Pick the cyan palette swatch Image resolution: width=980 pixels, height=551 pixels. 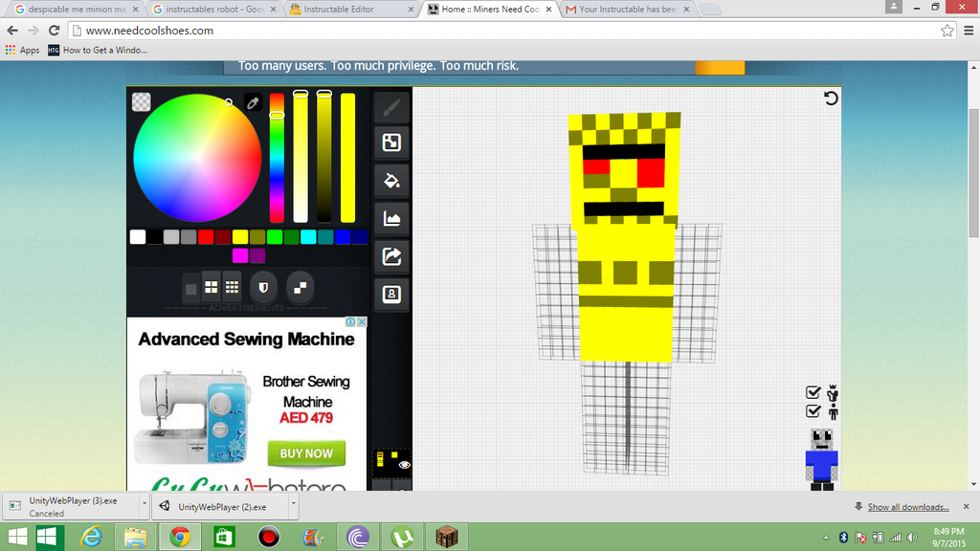coord(309,237)
